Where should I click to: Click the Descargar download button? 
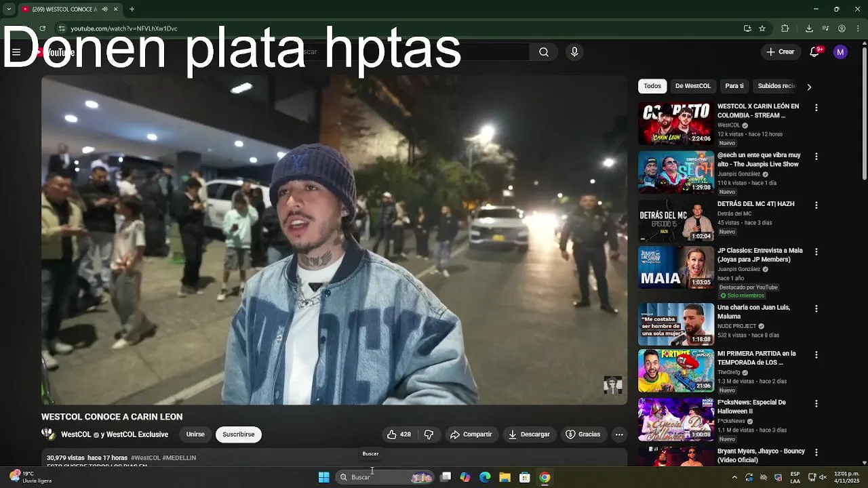pos(529,434)
